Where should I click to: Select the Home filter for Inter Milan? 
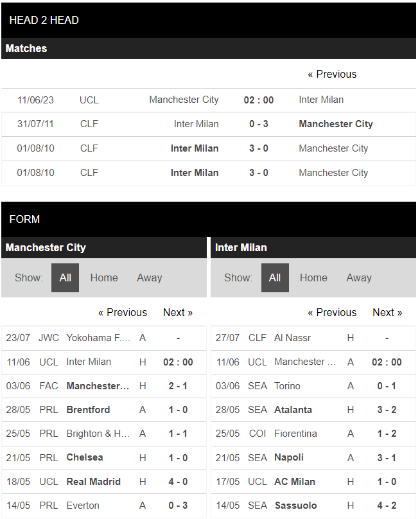313,277
